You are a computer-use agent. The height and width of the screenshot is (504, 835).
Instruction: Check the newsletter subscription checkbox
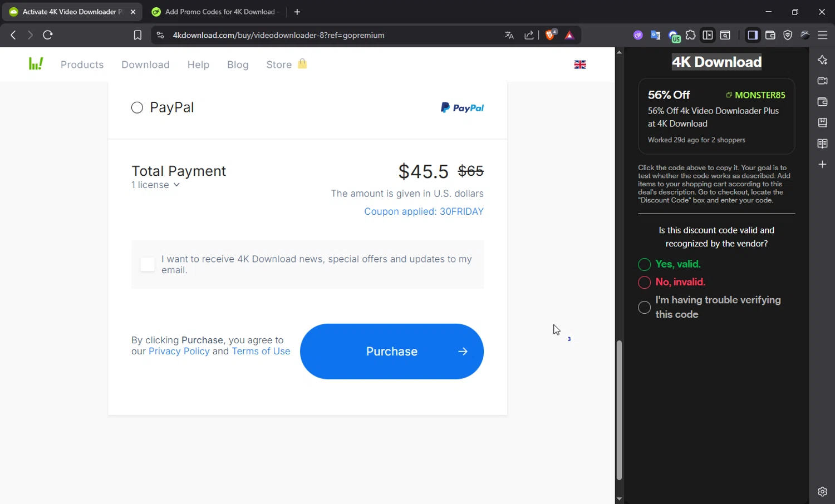[148, 264]
